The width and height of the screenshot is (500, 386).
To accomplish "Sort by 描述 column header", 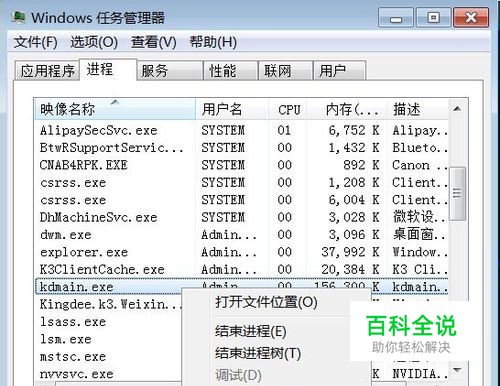I will click(x=417, y=109).
